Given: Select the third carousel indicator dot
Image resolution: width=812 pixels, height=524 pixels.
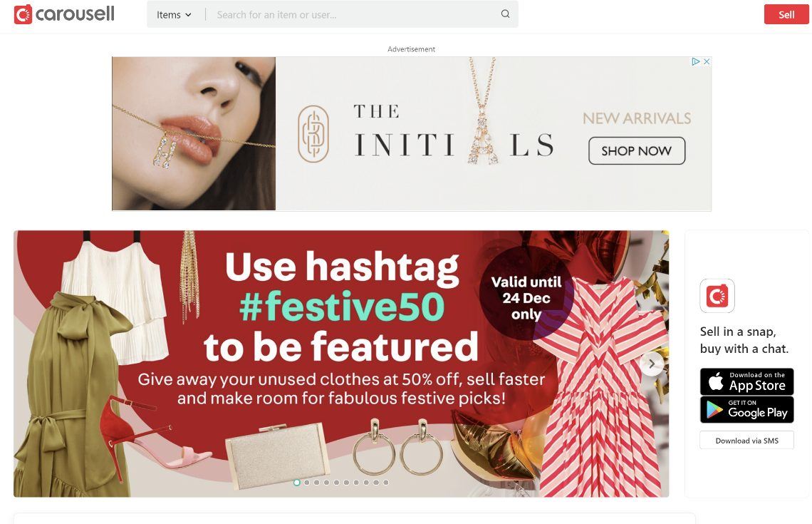Looking at the screenshot, I should pyautogui.click(x=316, y=483).
